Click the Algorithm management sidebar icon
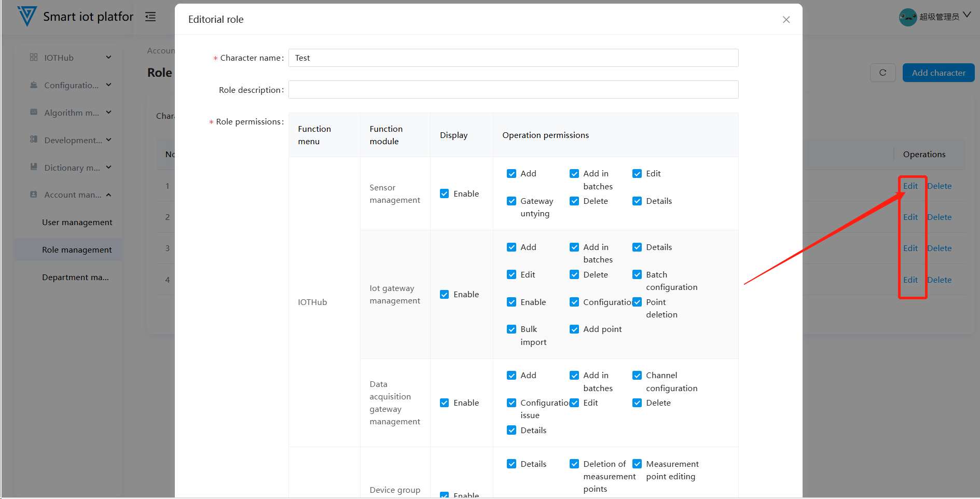Screen dimensions: 980x499 pos(34,112)
